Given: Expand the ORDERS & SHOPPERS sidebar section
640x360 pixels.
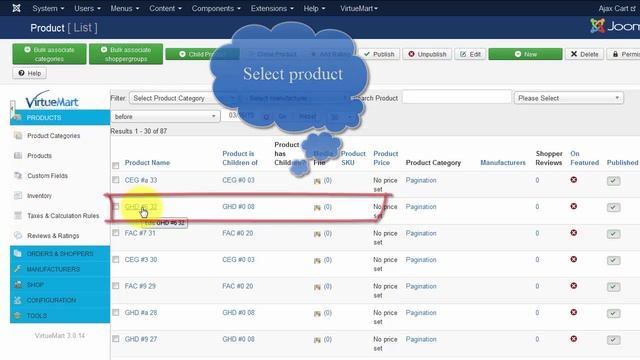Looking at the screenshot, I should pyautogui.click(x=60, y=253).
